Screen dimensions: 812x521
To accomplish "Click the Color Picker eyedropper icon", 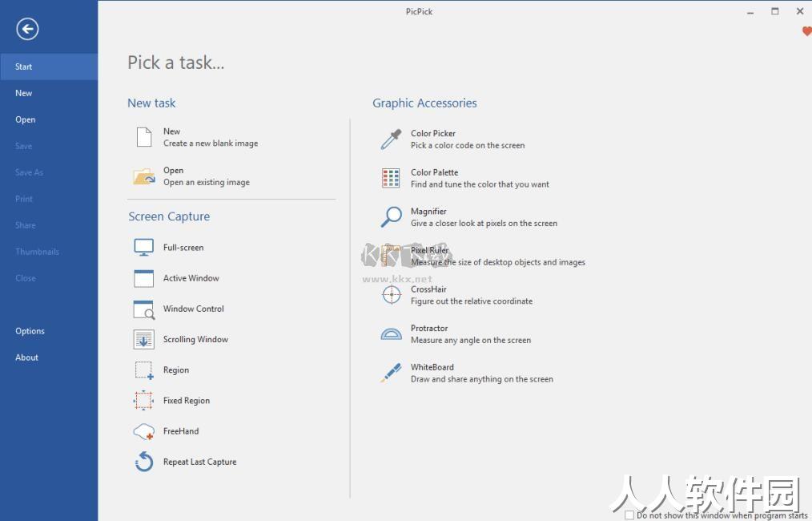I will [x=391, y=139].
